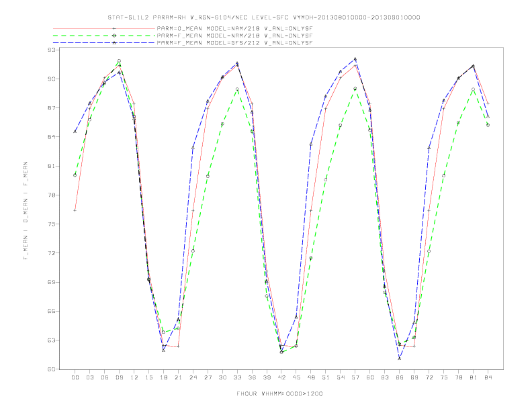Click legend entry PARM=F_MEAN MODEL=NAM/218
The width and height of the screenshot is (532, 411).
[x=235, y=36]
